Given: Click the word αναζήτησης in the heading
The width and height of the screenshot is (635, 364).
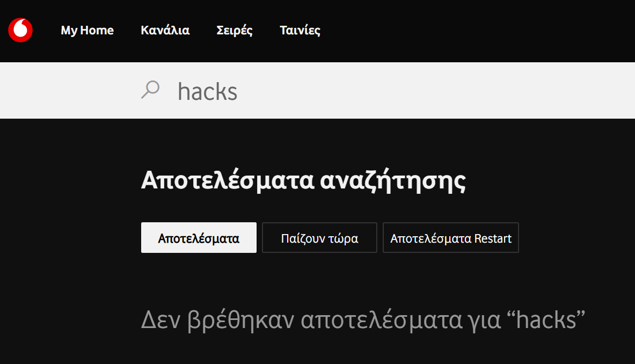Looking at the screenshot, I should tap(392, 181).
